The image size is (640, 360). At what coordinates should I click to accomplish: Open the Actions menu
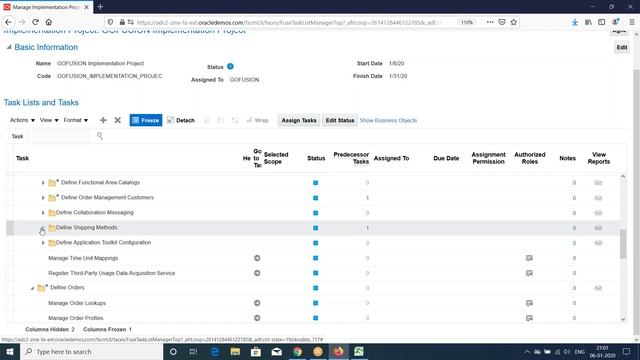tap(22, 120)
